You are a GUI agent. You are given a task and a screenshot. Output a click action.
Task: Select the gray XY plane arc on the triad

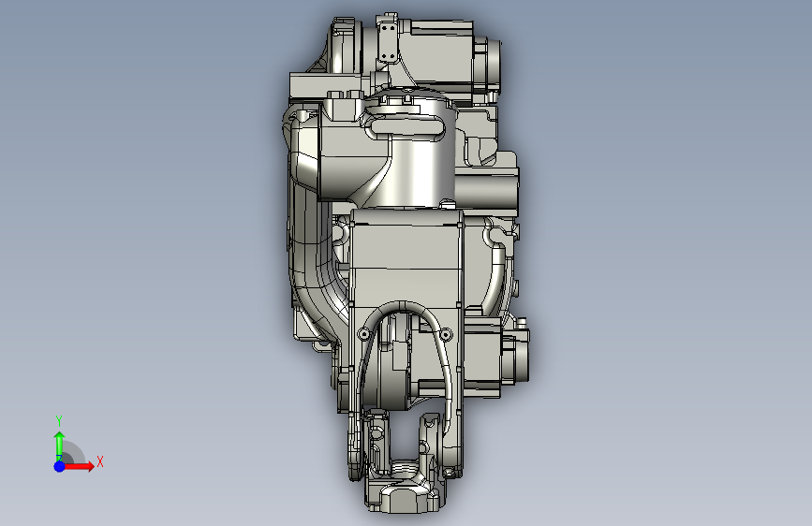pyautogui.click(x=74, y=453)
